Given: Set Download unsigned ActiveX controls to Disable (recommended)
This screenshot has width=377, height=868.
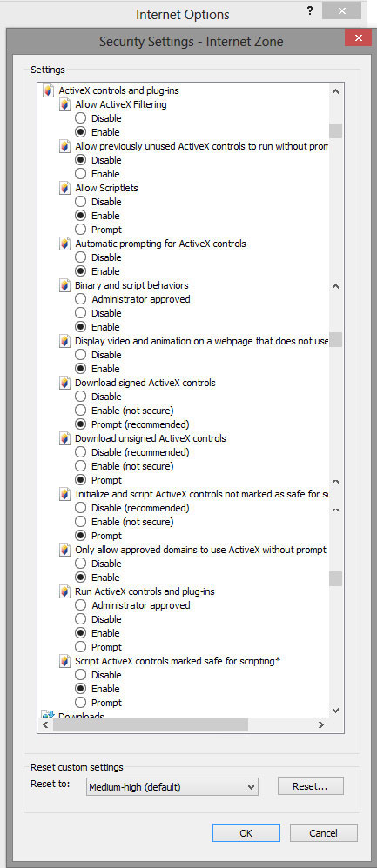Looking at the screenshot, I should 81,452.
